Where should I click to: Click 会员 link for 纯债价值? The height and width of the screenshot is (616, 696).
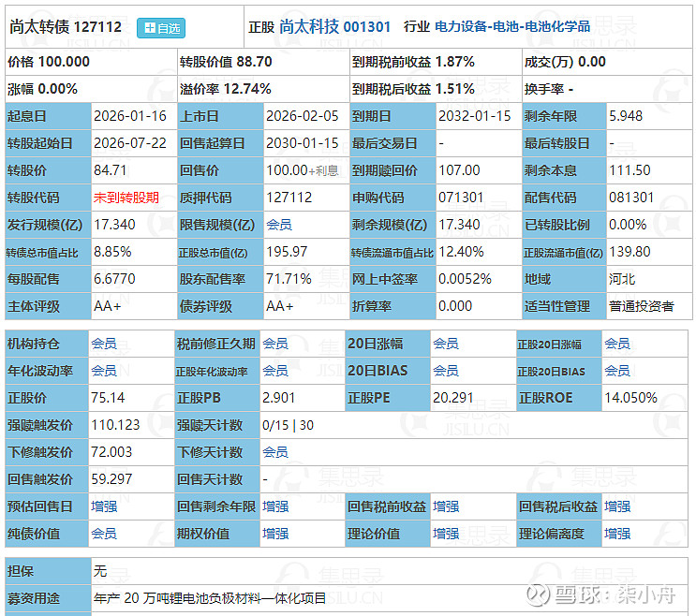(x=104, y=534)
